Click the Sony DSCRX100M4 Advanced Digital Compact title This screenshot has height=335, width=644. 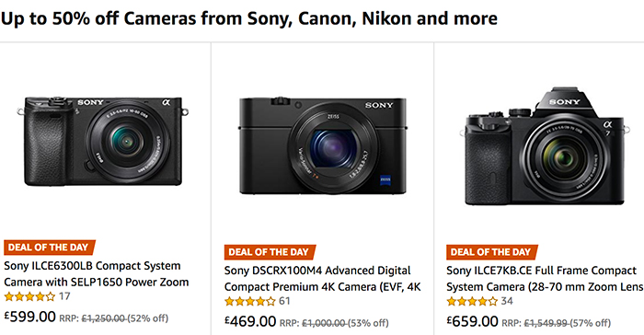(x=322, y=279)
